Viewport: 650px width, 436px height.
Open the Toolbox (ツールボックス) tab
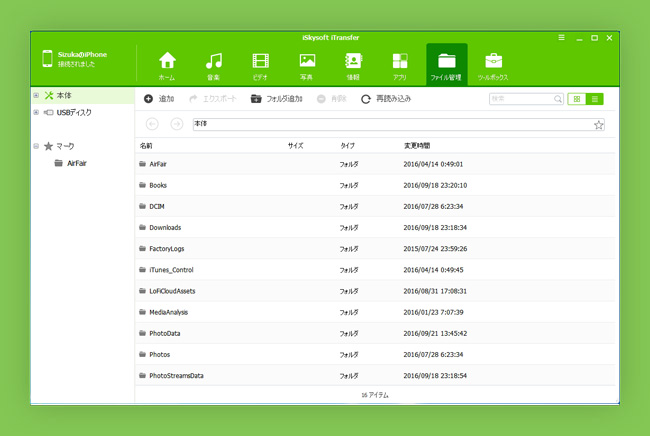493,65
